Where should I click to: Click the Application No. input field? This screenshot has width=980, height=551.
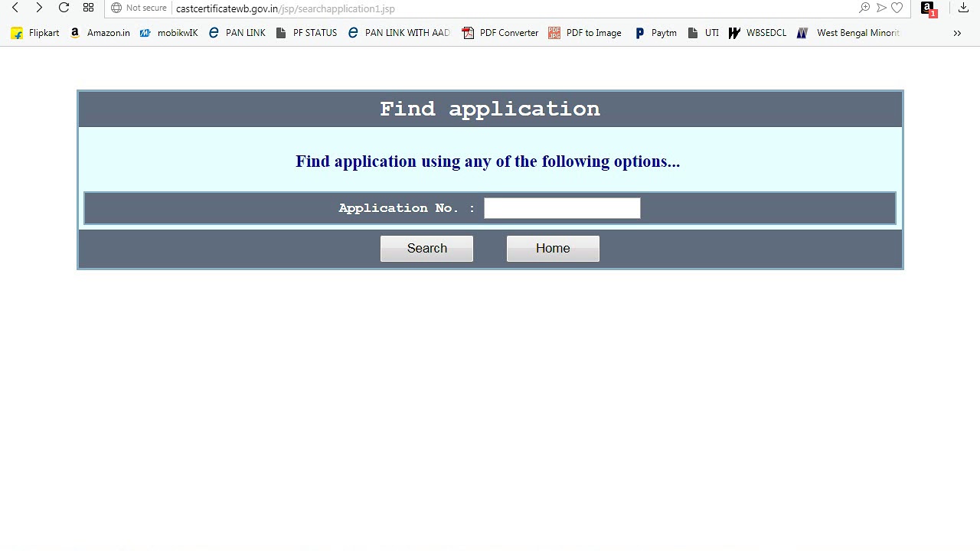click(562, 208)
